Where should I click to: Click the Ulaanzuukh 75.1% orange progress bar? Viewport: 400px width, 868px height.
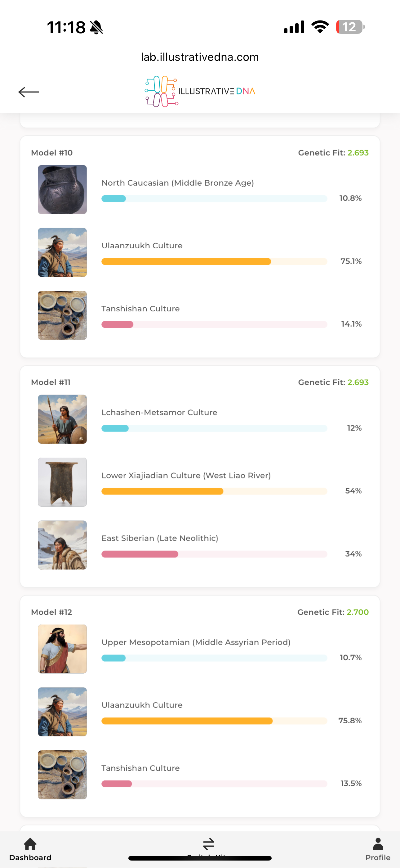214,261
